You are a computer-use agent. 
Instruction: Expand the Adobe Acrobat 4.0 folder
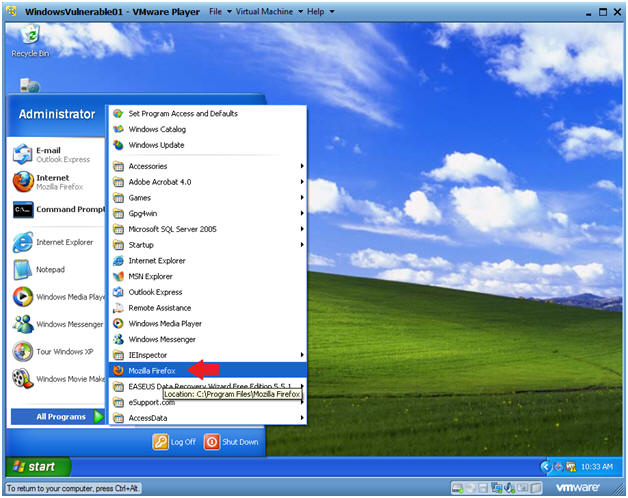tap(207, 182)
